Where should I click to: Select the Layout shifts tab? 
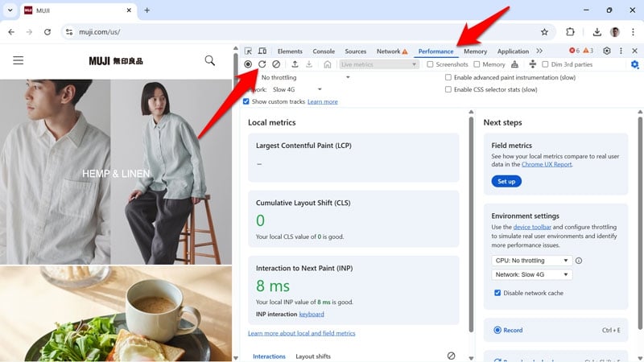click(313, 356)
